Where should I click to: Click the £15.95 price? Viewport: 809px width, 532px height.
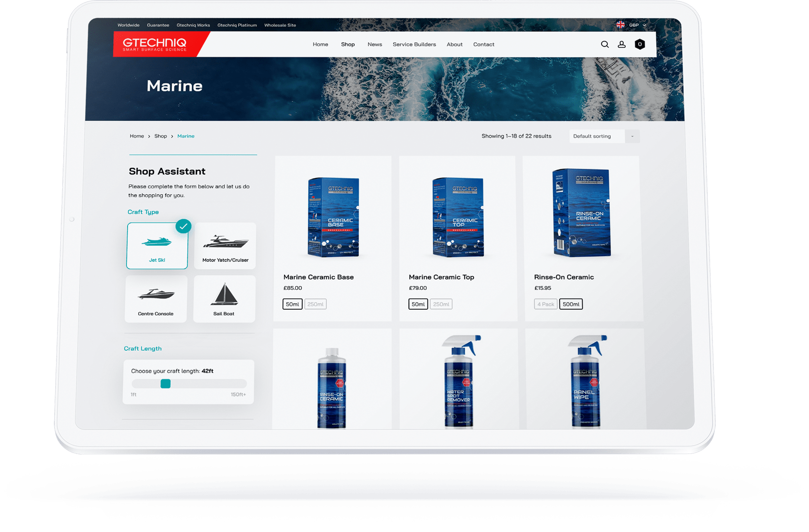543,288
